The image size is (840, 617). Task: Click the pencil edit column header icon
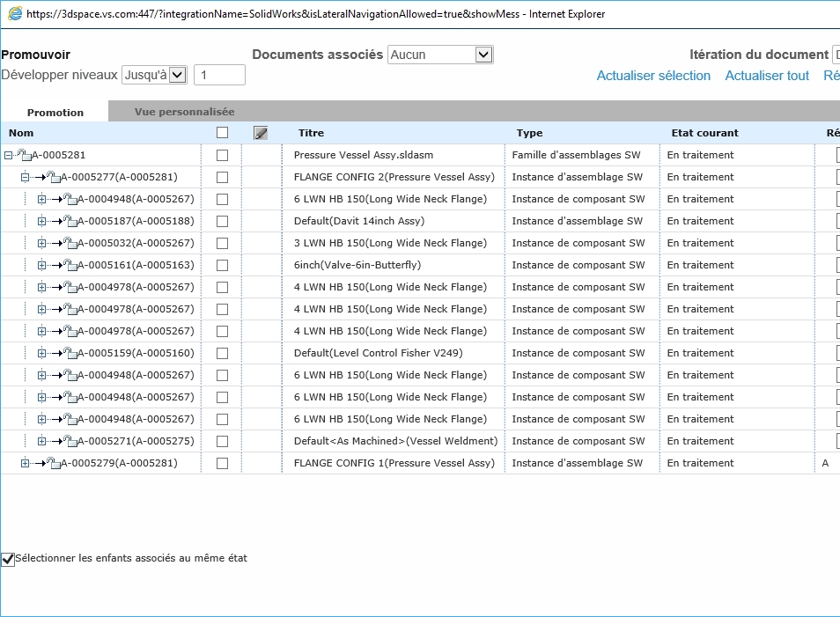click(261, 133)
